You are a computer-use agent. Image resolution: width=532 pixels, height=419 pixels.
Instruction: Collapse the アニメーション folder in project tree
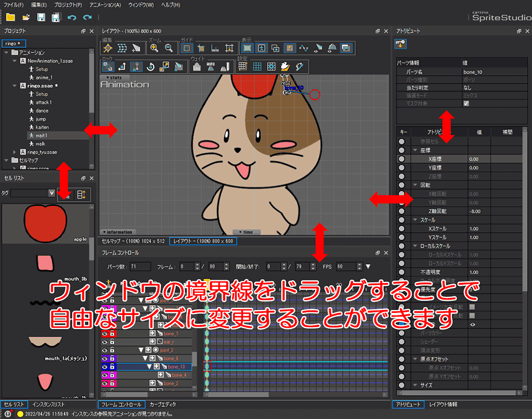click(x=7, y=53)
